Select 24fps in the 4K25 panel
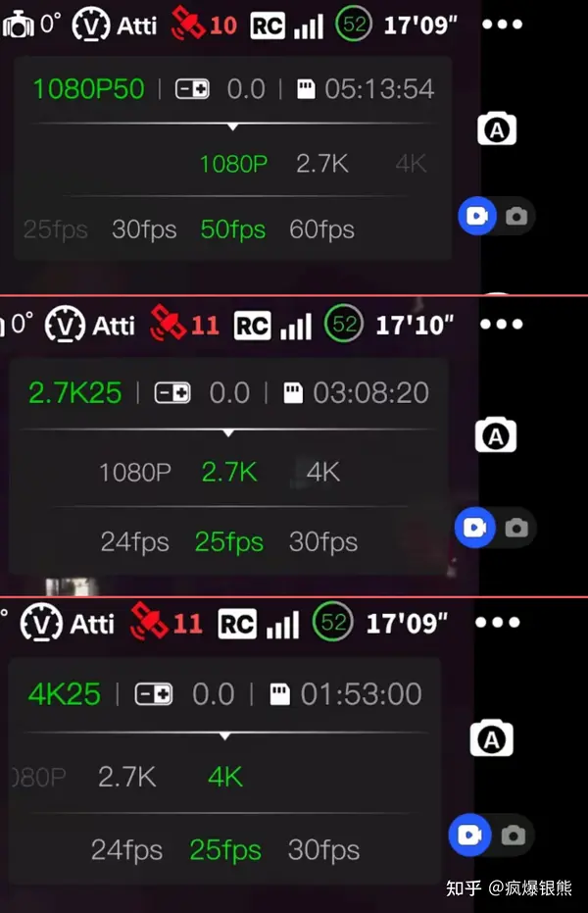Screen dimensions: 588x913 [x=126, y=850]
